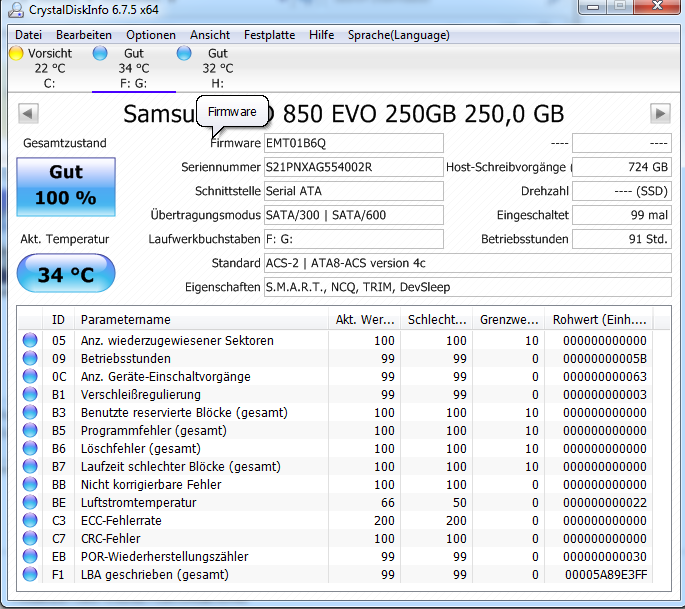The height and width of the screenshot is (609, 685).
Task: Select the Gut disk H: at 32 °C
Action: [218, 68]
